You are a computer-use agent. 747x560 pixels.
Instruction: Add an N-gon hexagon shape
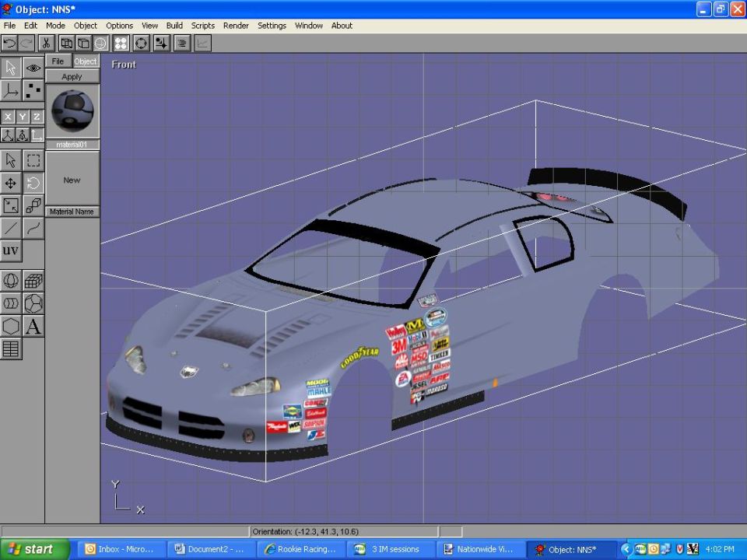point(11,326)
